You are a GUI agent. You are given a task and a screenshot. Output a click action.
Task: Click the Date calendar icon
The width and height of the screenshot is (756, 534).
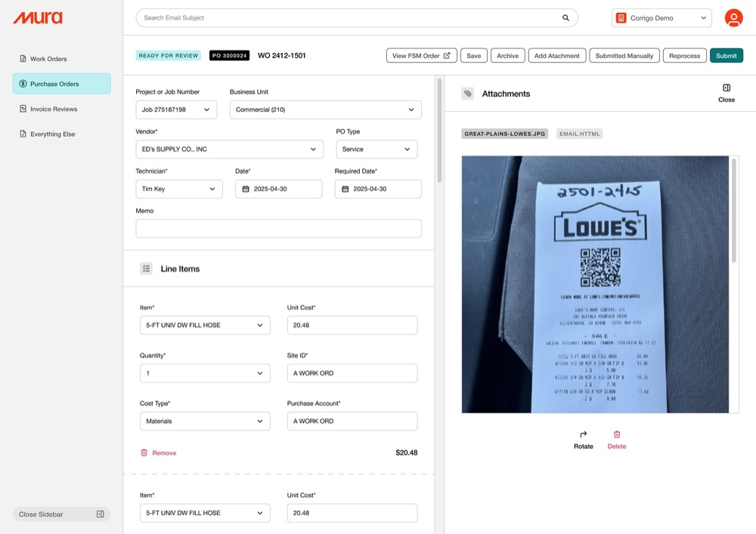[246, 189]
